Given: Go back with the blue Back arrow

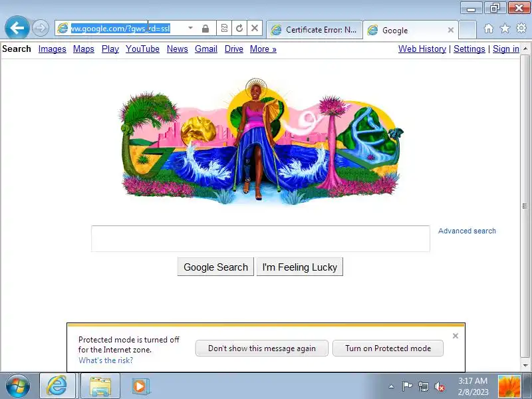Looking at the screenshot, I should 17,27.
